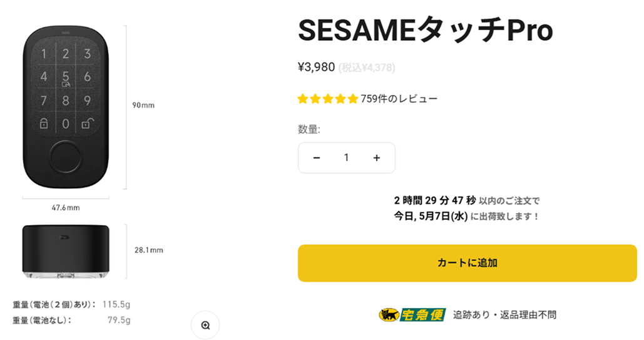This screenshot has height=340, width=644.
Task: Click the front-view keypad product image
Action: (66, 107)
